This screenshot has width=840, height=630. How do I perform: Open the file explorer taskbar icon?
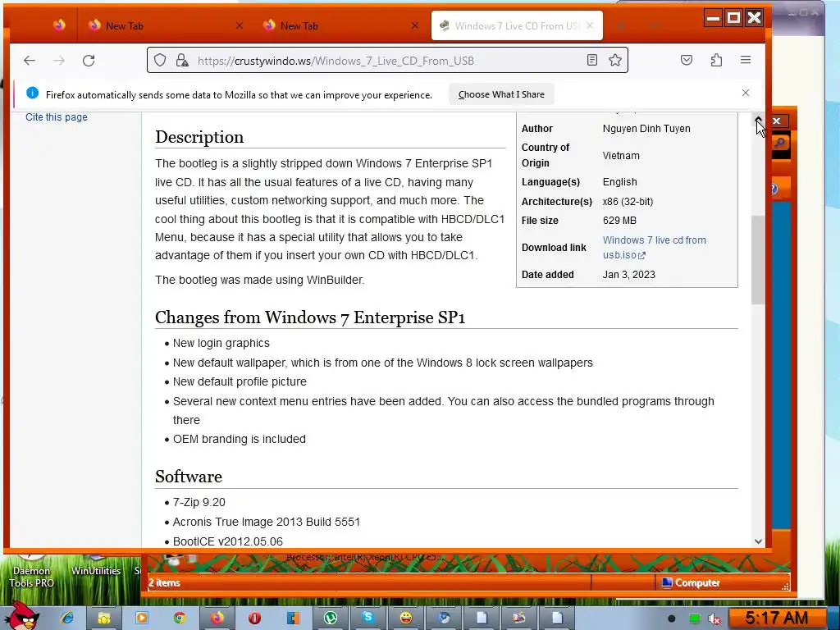(x=103, y=618)
